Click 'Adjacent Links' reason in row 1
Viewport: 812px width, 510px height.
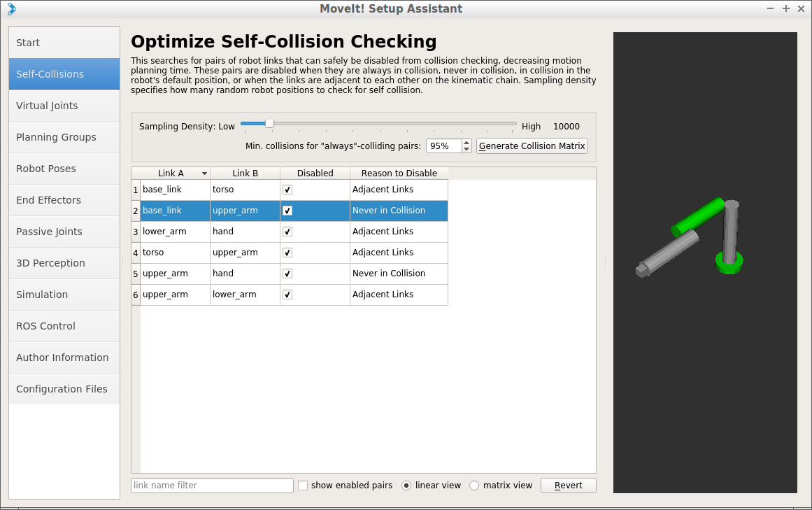pos(399,190)
